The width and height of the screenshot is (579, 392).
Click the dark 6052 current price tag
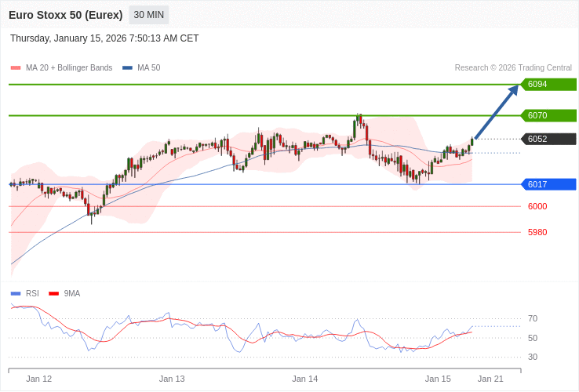[548, 139]
